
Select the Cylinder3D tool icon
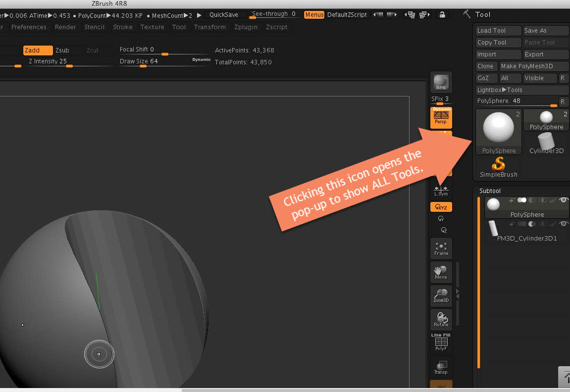[x=546, y=143]
